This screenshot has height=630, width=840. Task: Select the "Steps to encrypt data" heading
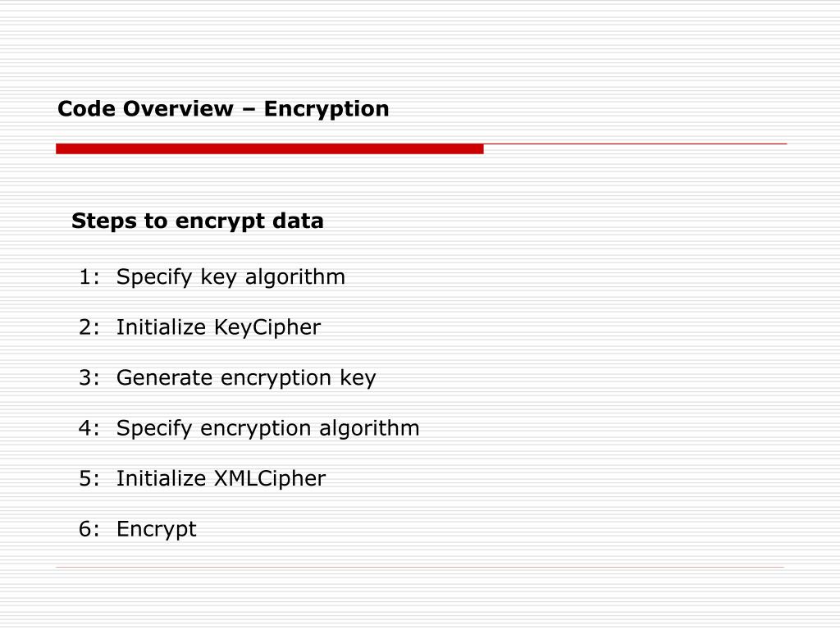197,221
